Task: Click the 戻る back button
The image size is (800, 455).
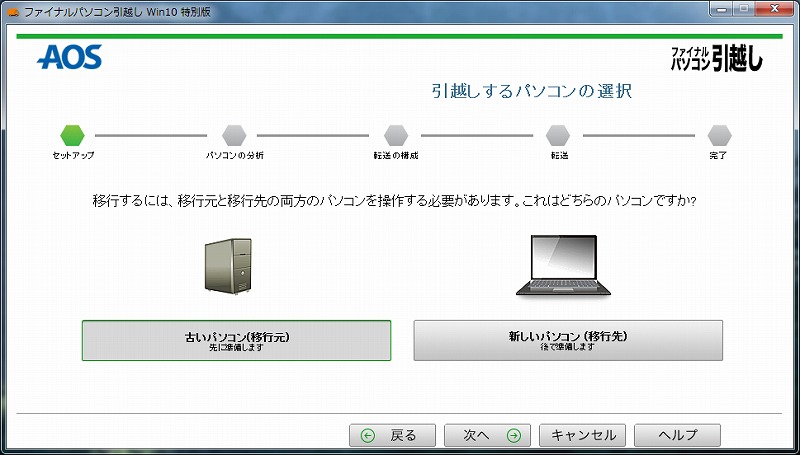Action: (x=392, y=435)
